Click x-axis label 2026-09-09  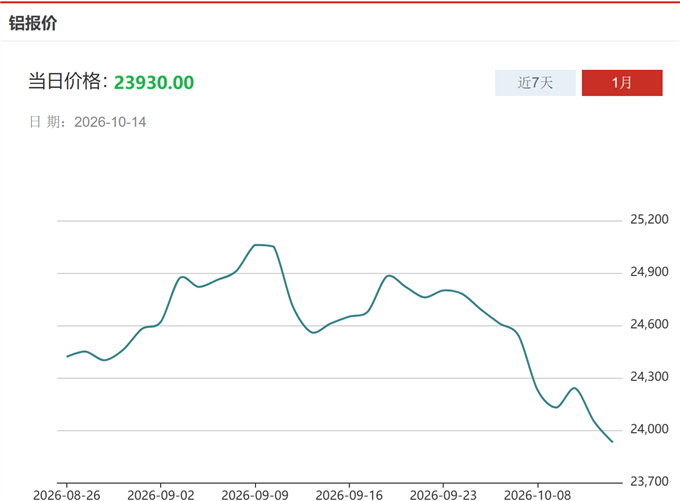[x=255, y=495]
